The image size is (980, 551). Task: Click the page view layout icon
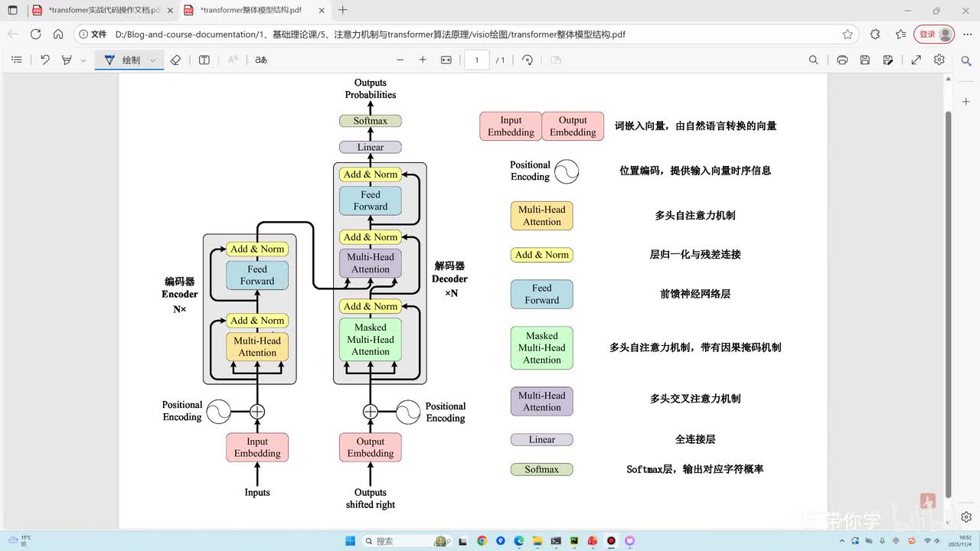coord(556,60)
